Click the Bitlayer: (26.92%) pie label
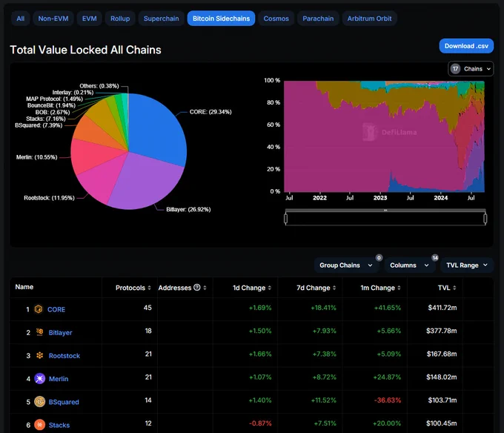The height and width of the screenshot is (433, 504). point(188,210)
